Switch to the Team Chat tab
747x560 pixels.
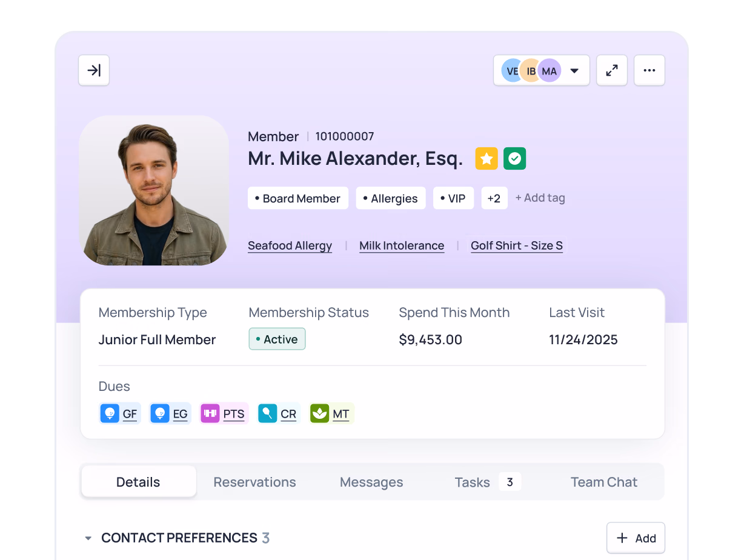[604, 482]
